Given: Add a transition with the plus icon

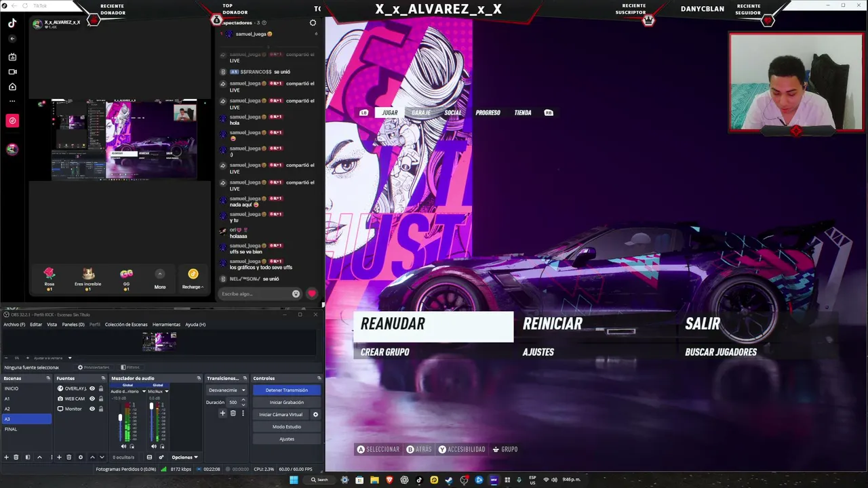Looking at the screenshot, I should pos(222,413).
